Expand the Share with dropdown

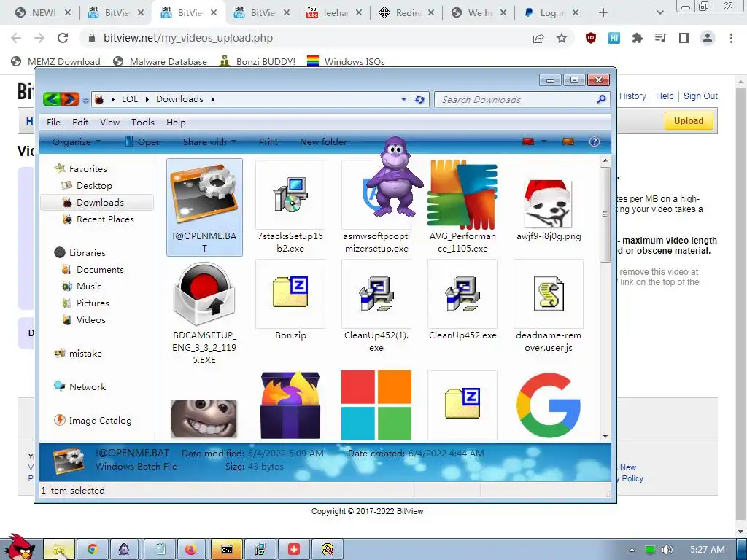[x=209, y=142]
